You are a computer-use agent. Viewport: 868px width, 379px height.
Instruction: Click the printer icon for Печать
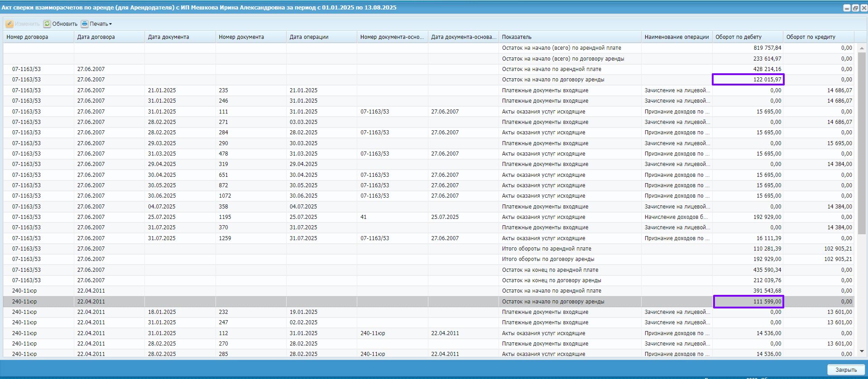pos(85,24)
